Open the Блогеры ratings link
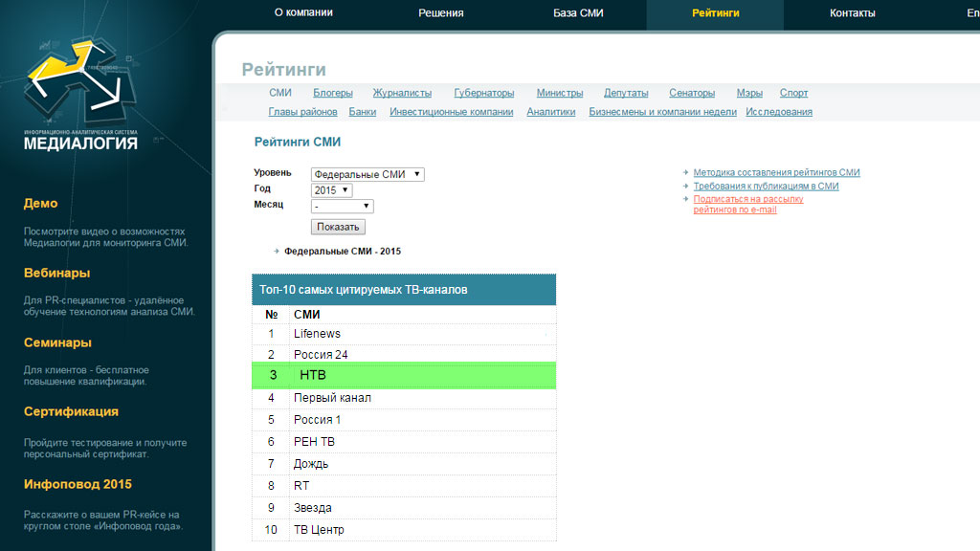 (x=332, y=93)
